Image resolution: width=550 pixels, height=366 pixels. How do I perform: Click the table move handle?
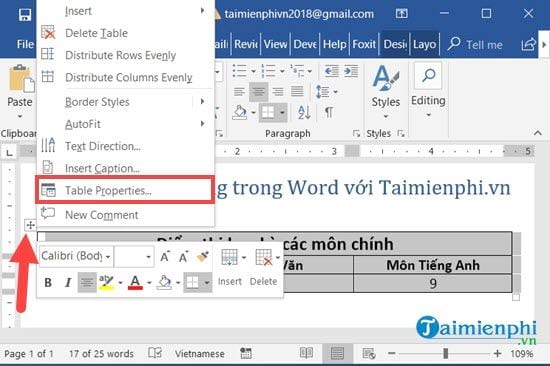[x=30, y=225]
